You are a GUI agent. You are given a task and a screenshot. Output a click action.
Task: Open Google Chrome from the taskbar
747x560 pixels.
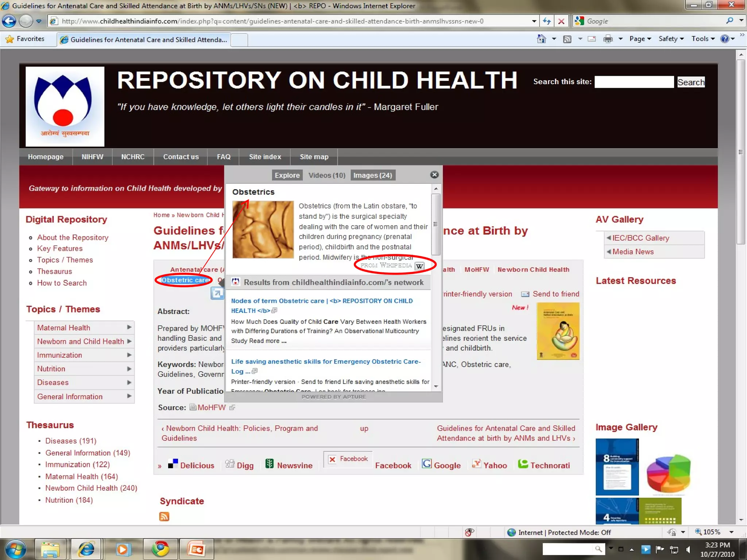click(160, 549)
